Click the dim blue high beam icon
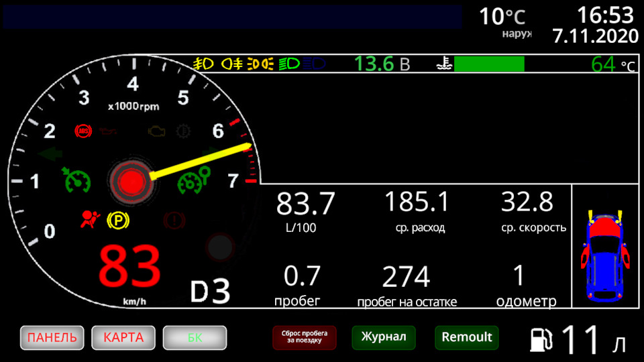 coord(315,64)
